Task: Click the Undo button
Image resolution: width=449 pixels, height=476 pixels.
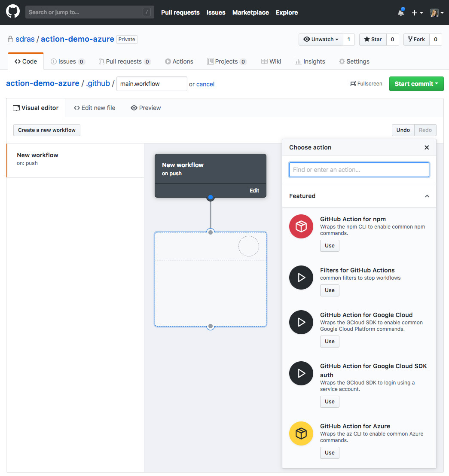Action: pyautogui.click(x=403, y=130)
